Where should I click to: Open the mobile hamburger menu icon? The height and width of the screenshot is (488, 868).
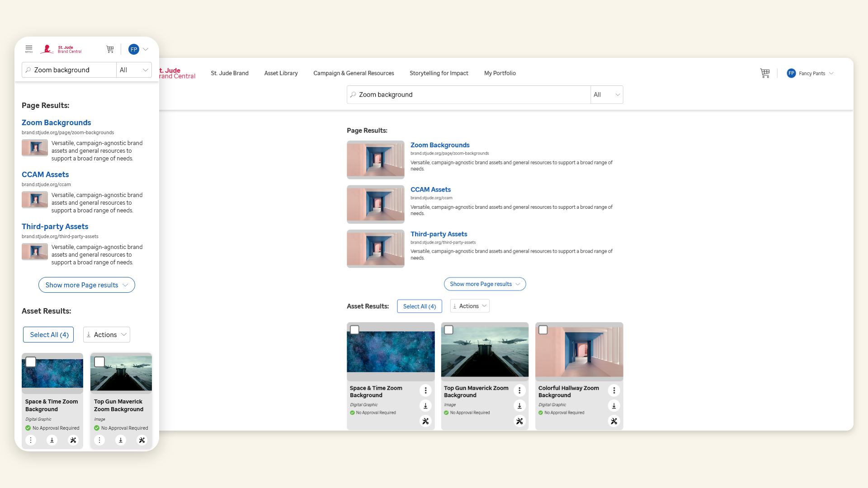pos(29,49)
